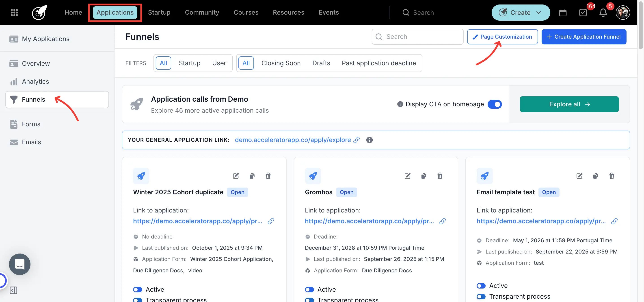This screenshot has width=644, height=302.
Task: Toggle Display CTA on homepage switch
Action: [x=495, y=104]
